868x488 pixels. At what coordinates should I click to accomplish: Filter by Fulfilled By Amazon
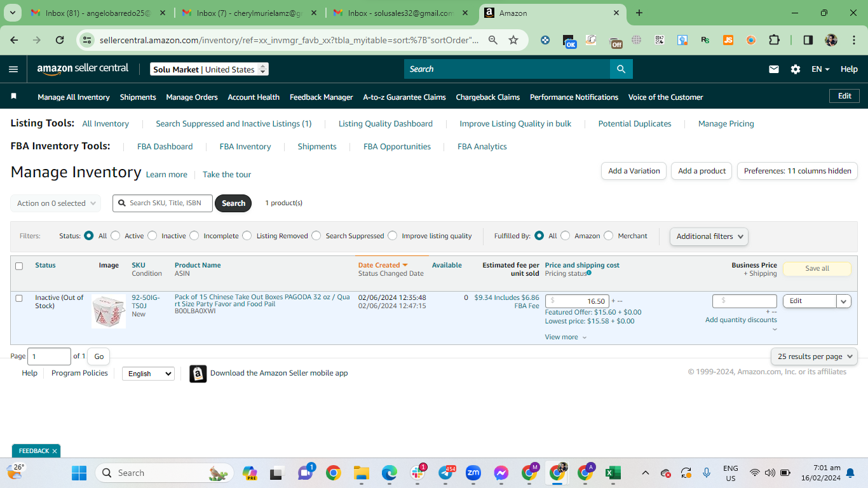(566, 236)
